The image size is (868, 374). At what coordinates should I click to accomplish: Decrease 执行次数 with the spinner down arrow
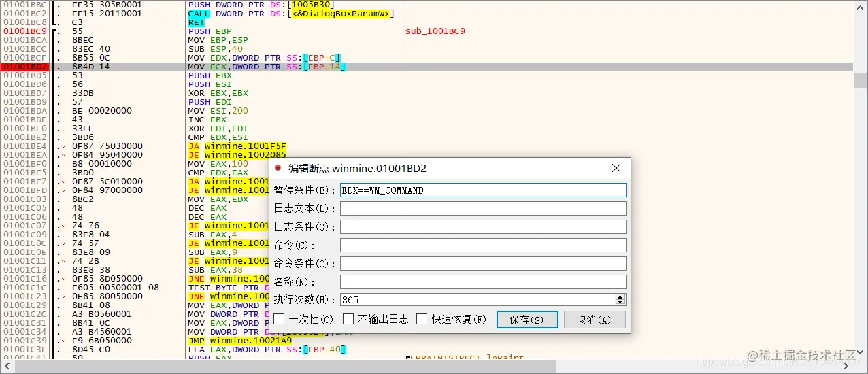tap(620, 303)
